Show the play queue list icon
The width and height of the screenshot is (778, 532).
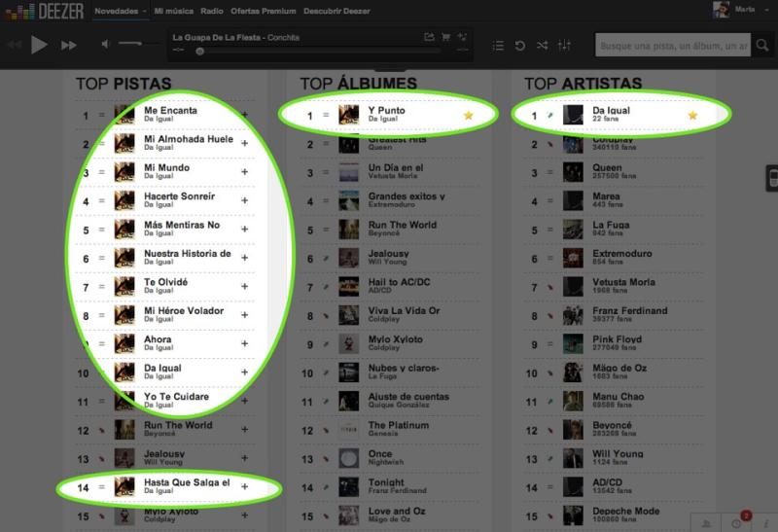[x=498, y=45]
